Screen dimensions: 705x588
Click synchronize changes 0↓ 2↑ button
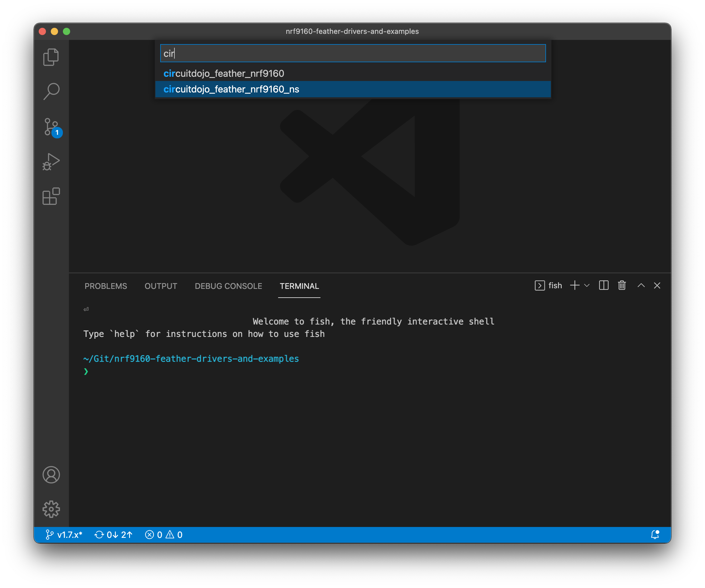tap(113, 535)
